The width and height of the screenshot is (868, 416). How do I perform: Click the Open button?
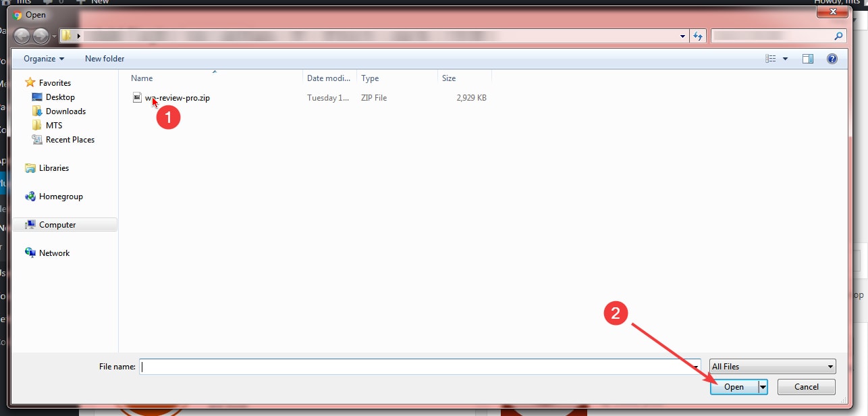[x=734, y=387]
